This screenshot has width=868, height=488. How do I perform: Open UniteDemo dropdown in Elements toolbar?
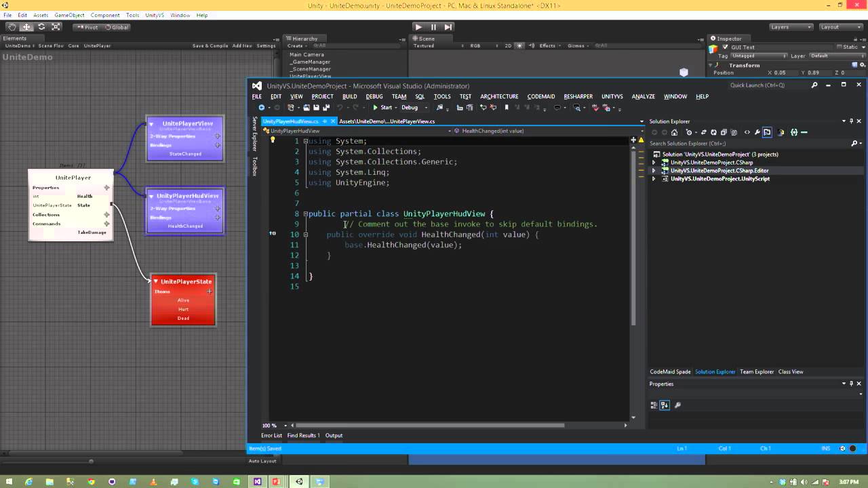pyautogui.click(x=20, y=46)
